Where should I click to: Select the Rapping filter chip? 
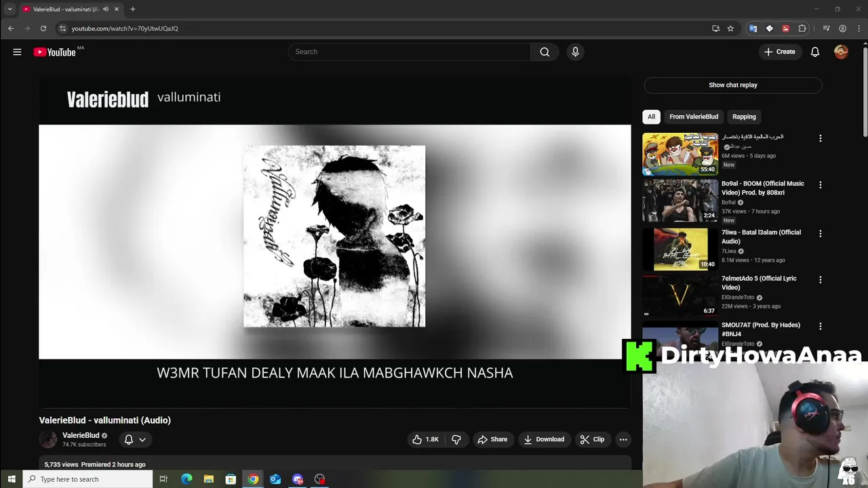(x=744, y=117)
